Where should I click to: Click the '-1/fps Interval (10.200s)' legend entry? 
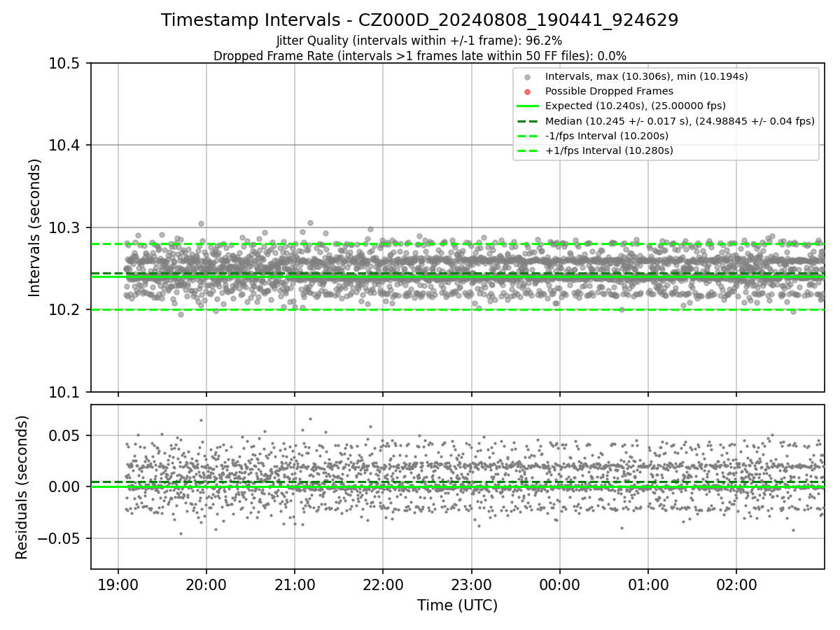point(607,136)
